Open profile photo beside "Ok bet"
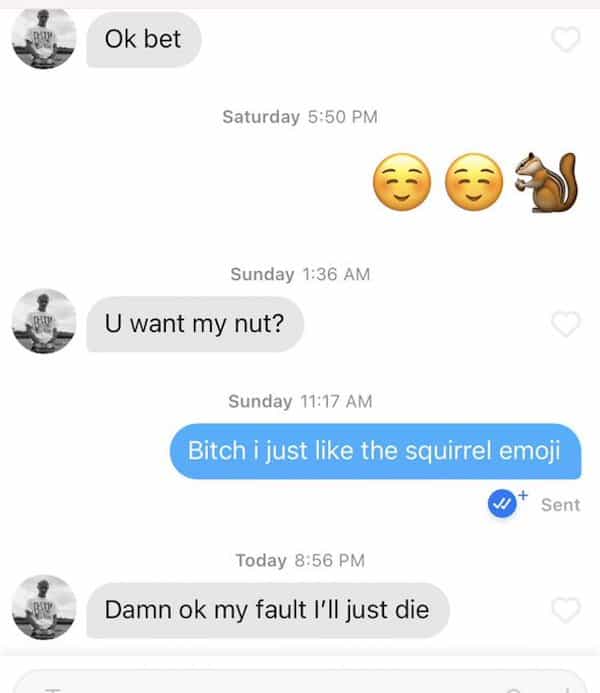Image resolution: width=600 pixels, height=693 pixels. coord(44,38)
